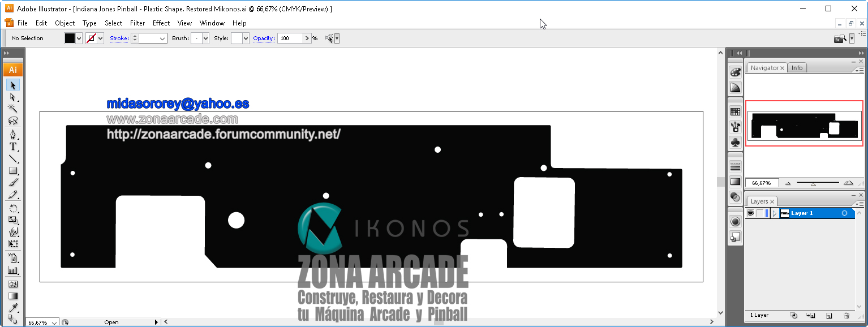Click the Create New Layer icon
The height and width of the screenshot is (327, 868).
pyautogui.click(x=829, y=316)
